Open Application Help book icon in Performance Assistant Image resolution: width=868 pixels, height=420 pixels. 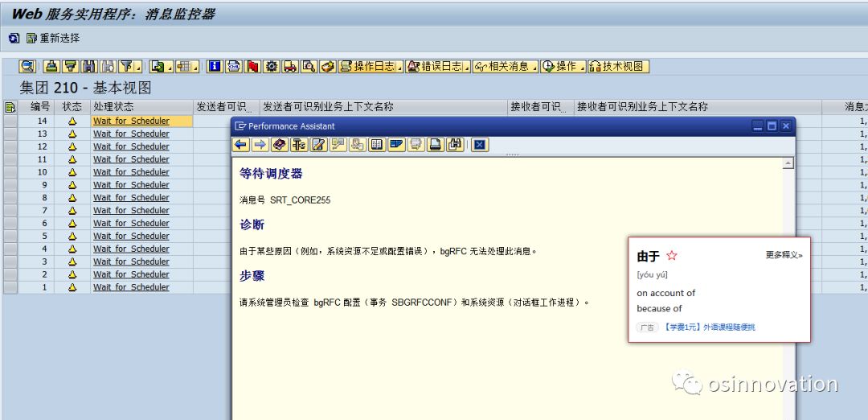pos(280,145)
